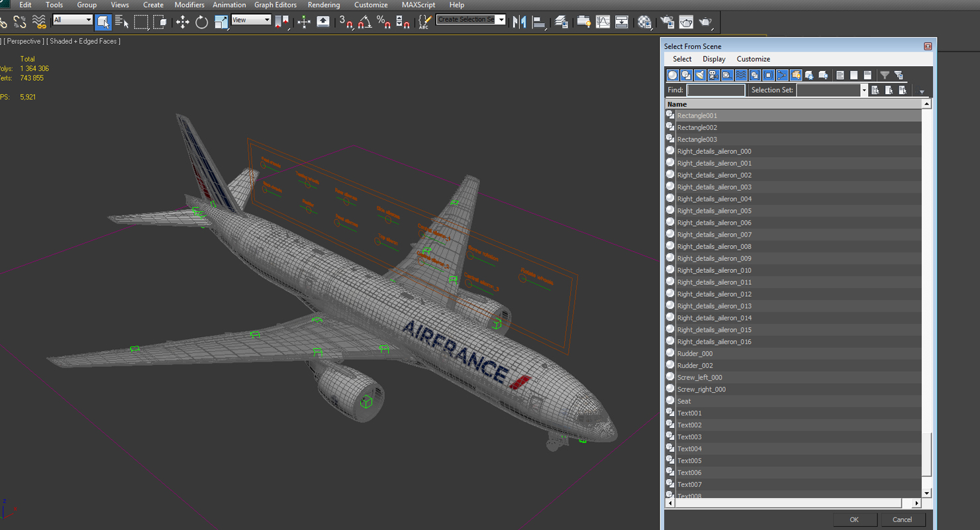This screenshot has height=530, width=980.
Task: Open Edit Named Selection Sets
Action: [x=424, y=22]
